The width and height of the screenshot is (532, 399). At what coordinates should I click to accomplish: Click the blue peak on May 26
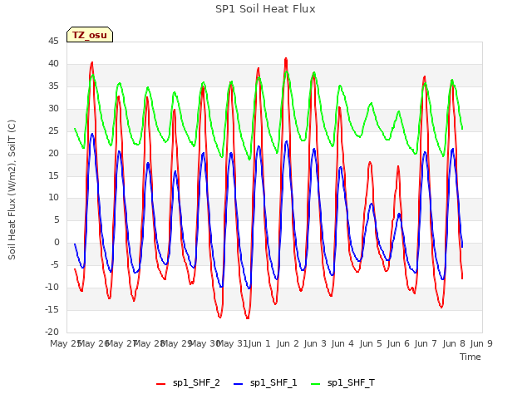[x=92, y=135]
